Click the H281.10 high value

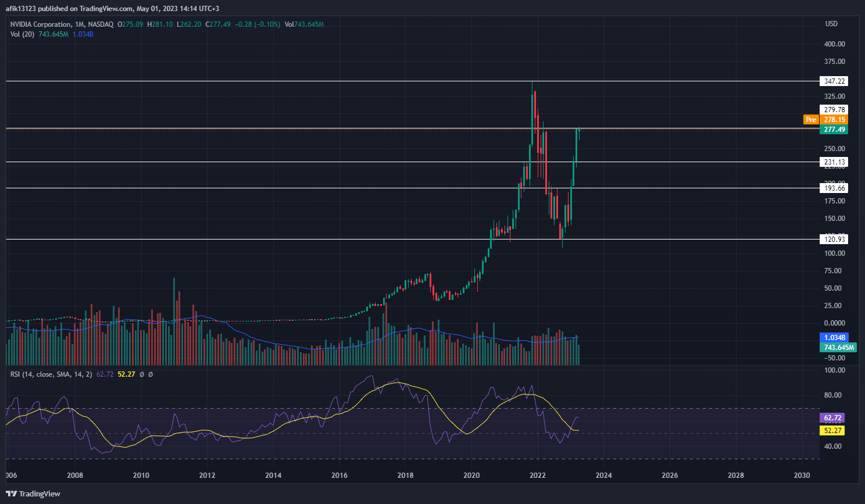160,24
